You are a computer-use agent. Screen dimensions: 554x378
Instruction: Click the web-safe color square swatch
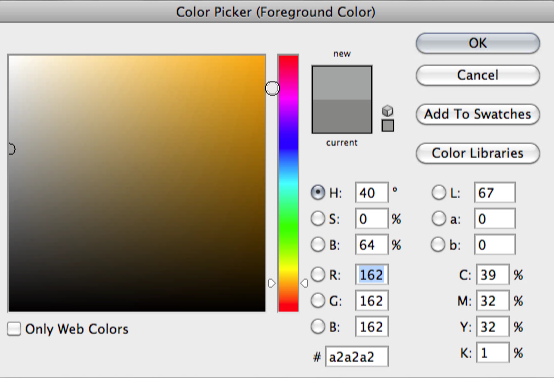(388, 126)
